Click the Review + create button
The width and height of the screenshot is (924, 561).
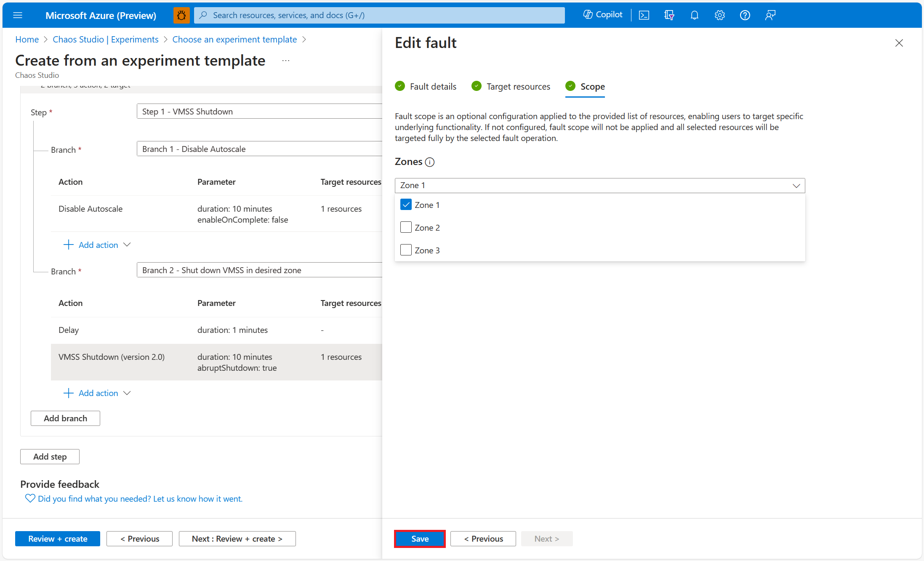pyautogui.click(x=57, y=538)
